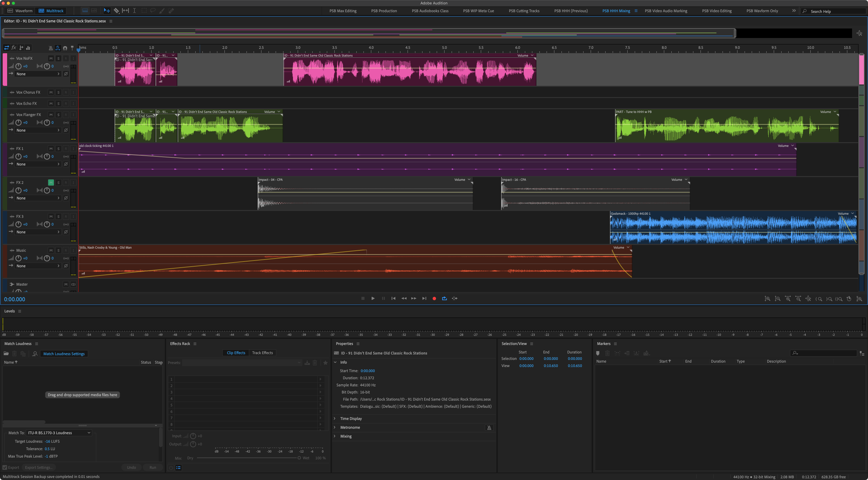Click the Run button in Match Loudness panel
Screen dimensions: 868x480
(x=152, y=467)
